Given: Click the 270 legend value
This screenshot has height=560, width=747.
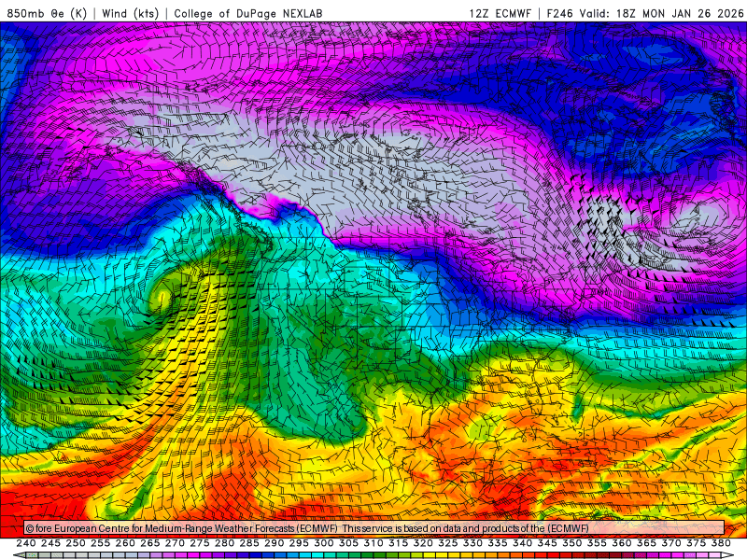Looking at the screenshot, I should (175, 543).
